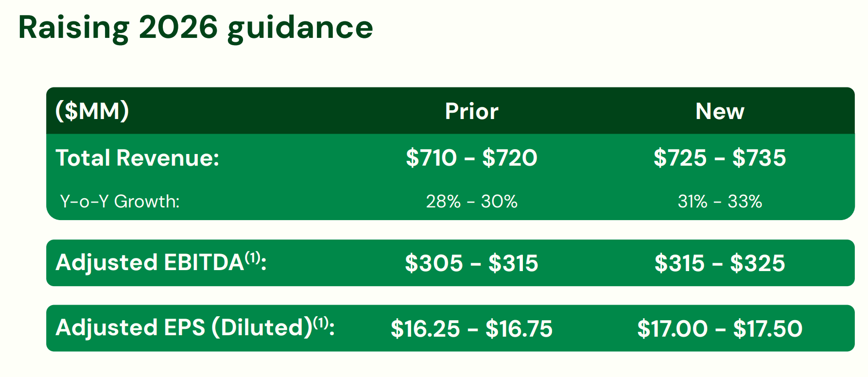Click prior EBITDA value $305 - $315
Screen dimensions: 868x377
[471, 263]
